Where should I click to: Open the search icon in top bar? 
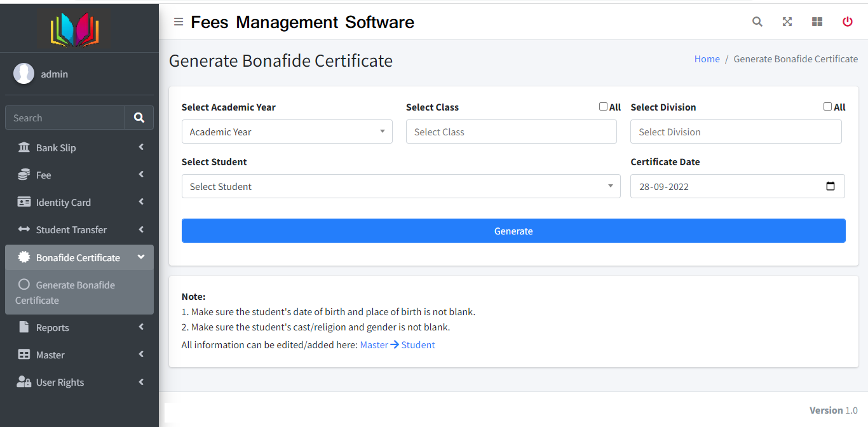click(757, 22)
